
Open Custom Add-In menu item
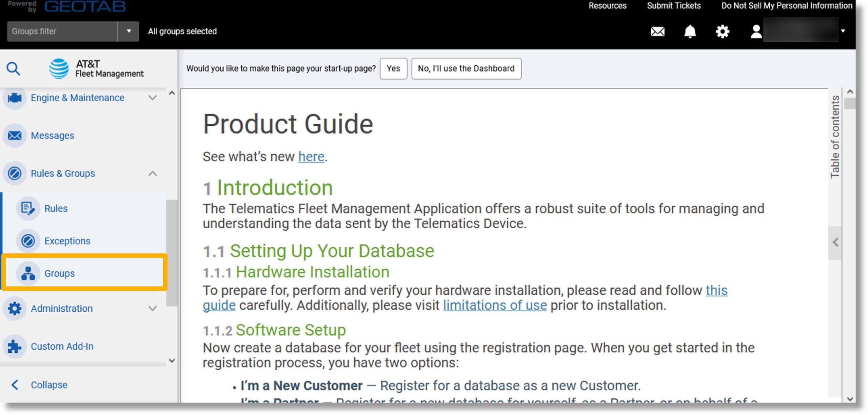62,347
